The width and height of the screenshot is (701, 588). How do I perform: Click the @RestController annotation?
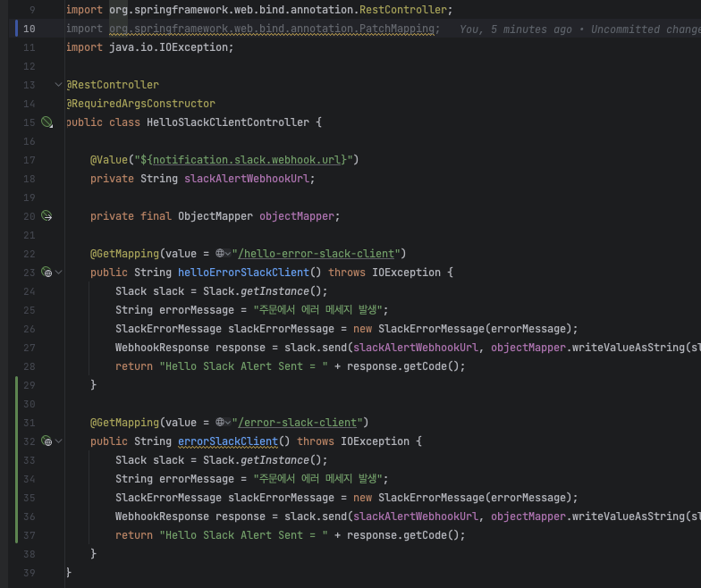coord(113,85)
